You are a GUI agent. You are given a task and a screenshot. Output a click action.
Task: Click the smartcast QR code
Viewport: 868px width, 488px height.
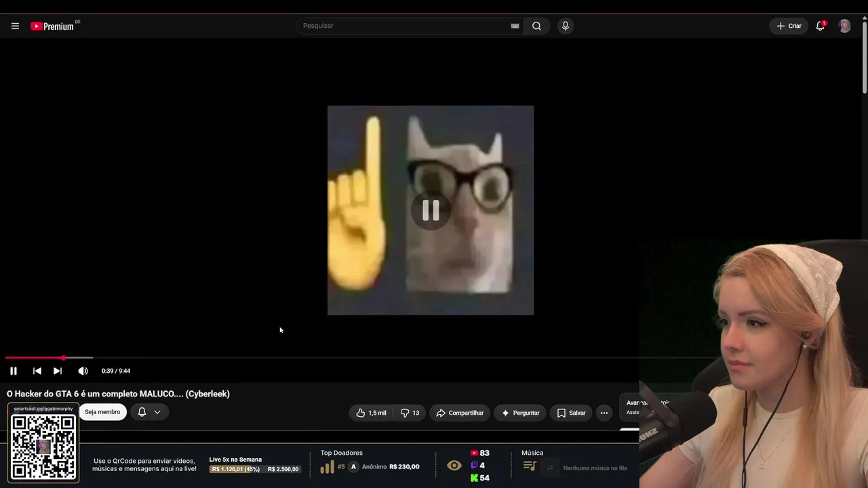(43, 447)
